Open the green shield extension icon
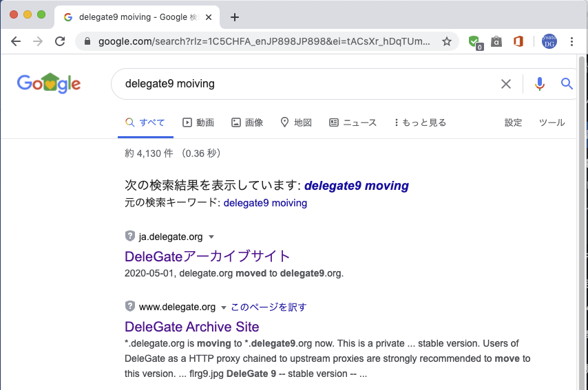588x390 pixels. [x=474, y=41]
